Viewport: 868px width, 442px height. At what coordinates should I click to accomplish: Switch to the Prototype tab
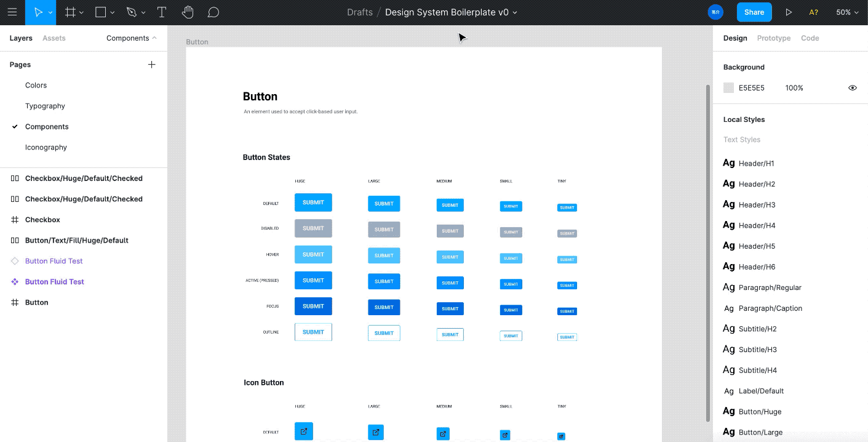(x=773, y=38)
